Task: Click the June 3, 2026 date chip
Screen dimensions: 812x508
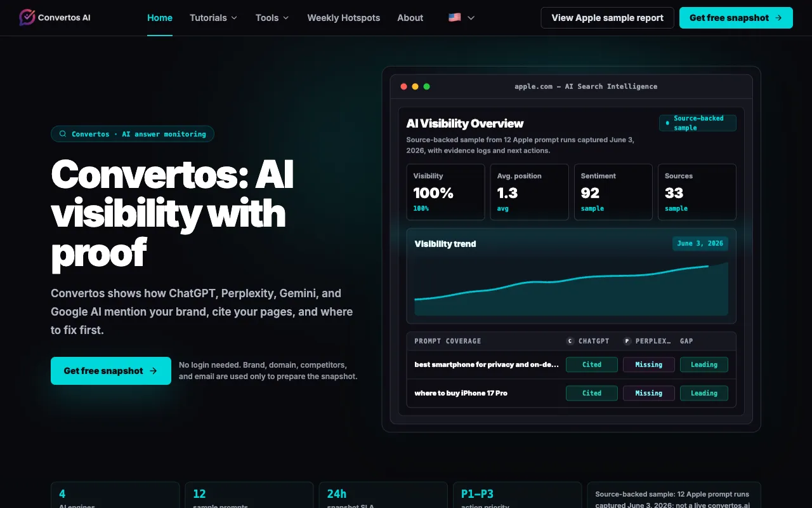Action: coord(700,243)
